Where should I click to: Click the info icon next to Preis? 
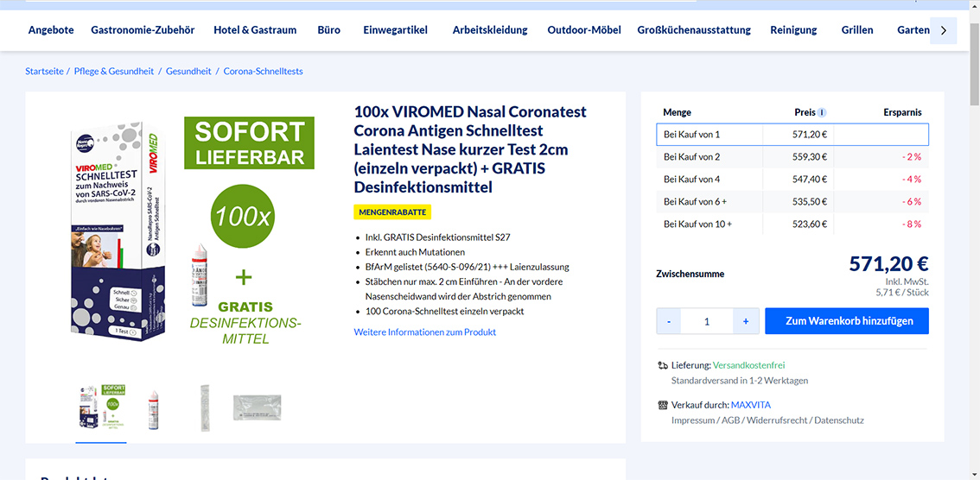point(823,113)
